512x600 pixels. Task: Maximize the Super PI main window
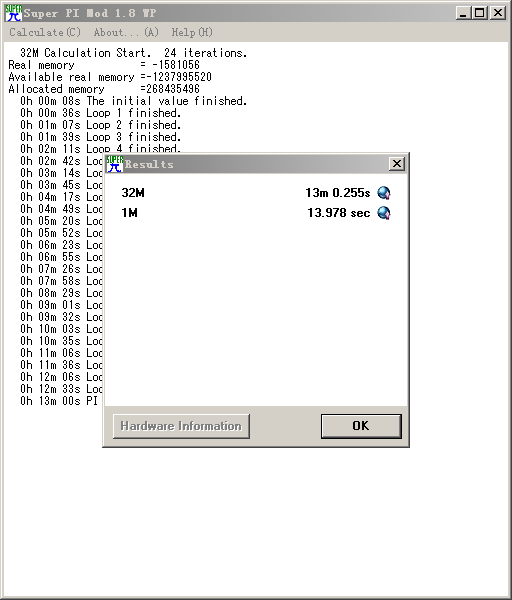coord(480,13)
